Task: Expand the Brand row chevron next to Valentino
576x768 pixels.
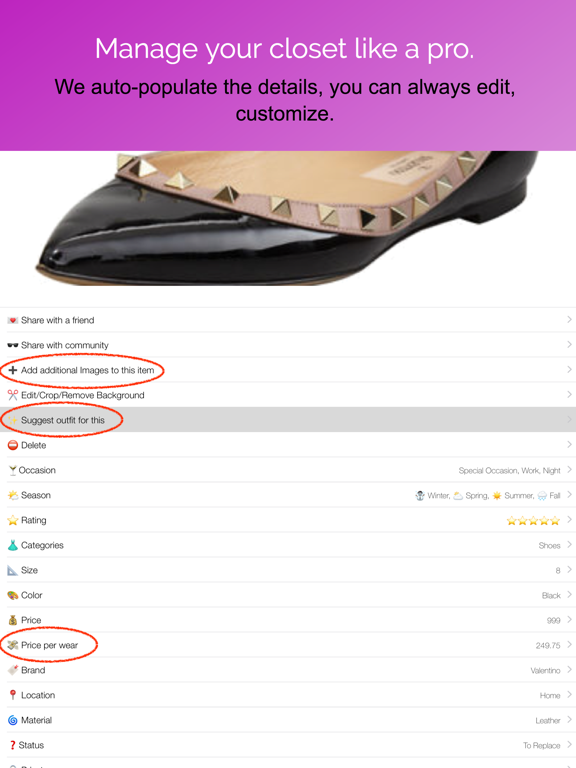Action: coord(569,670)
